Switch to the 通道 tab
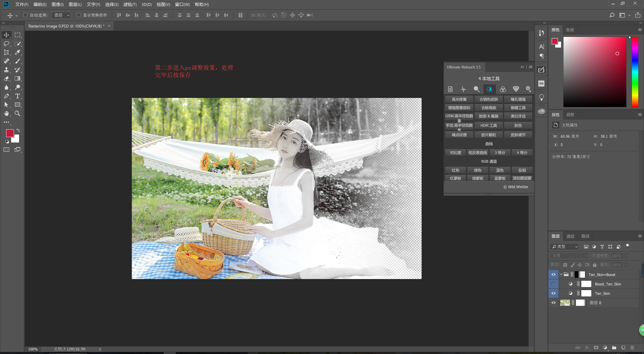The image size is (644, 354). [x=570, y=236]
